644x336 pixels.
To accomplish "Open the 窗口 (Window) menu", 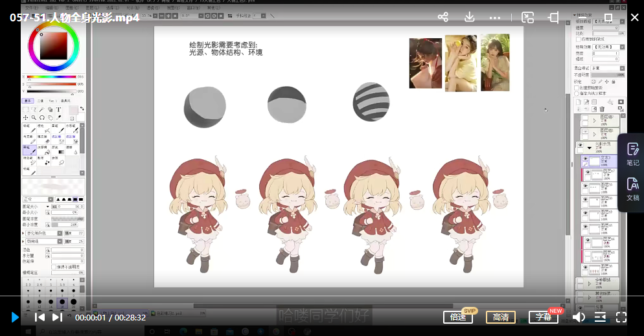I will click(x=193, y=8).
